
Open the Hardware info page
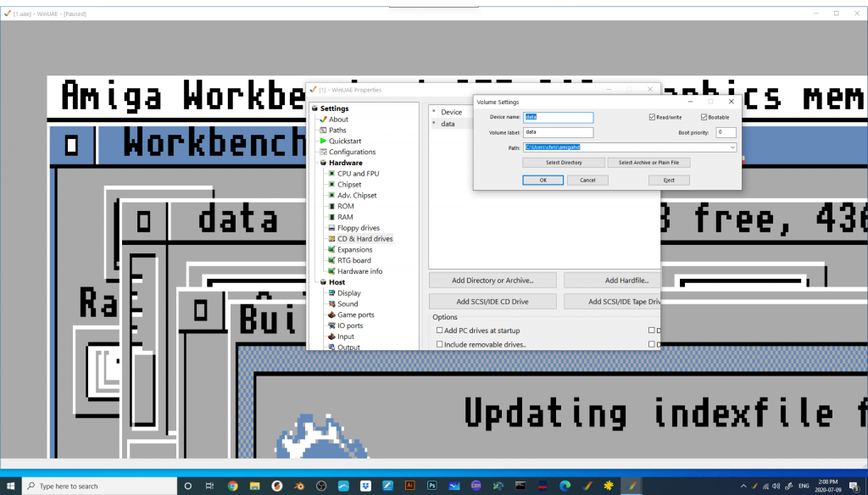pos(359,271)
